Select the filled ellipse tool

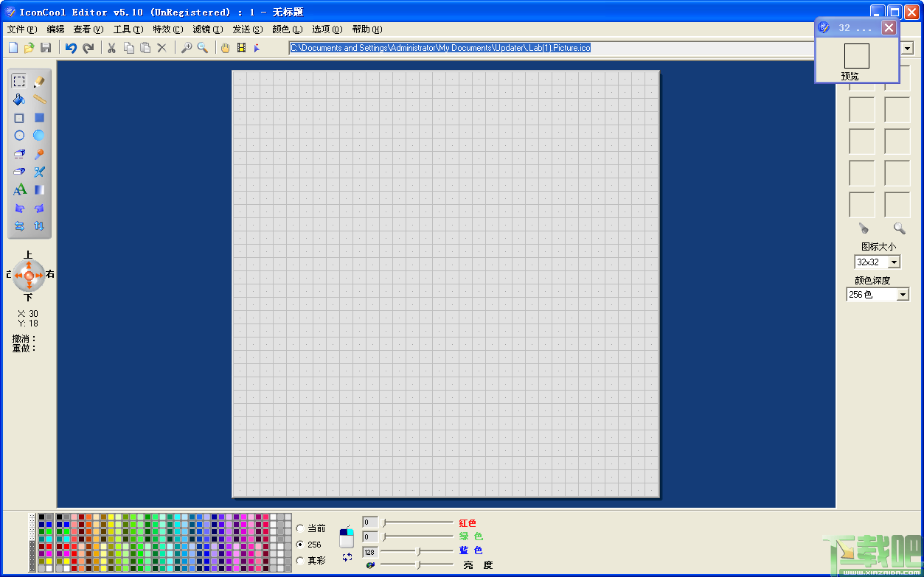pyautogui.click(x=39, y=136)
